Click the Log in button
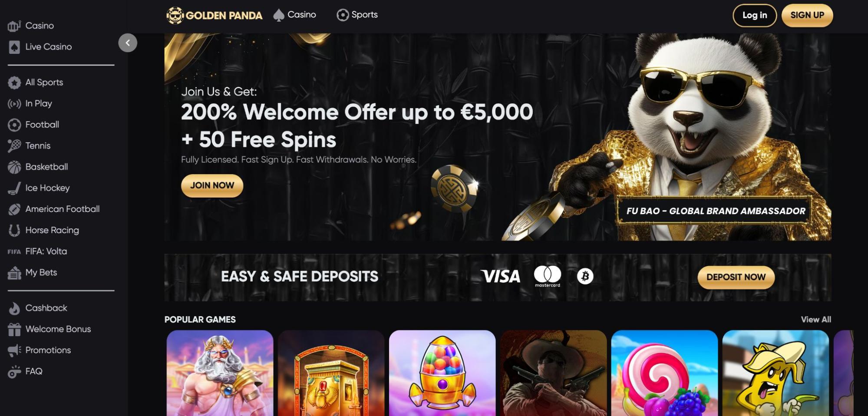The width and height of the screenshot is (868, 416). click(755, 15)
